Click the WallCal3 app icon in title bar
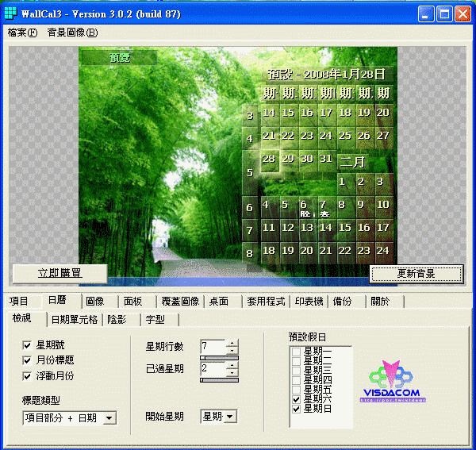The image size is (476, 450). tap(10, 13)
